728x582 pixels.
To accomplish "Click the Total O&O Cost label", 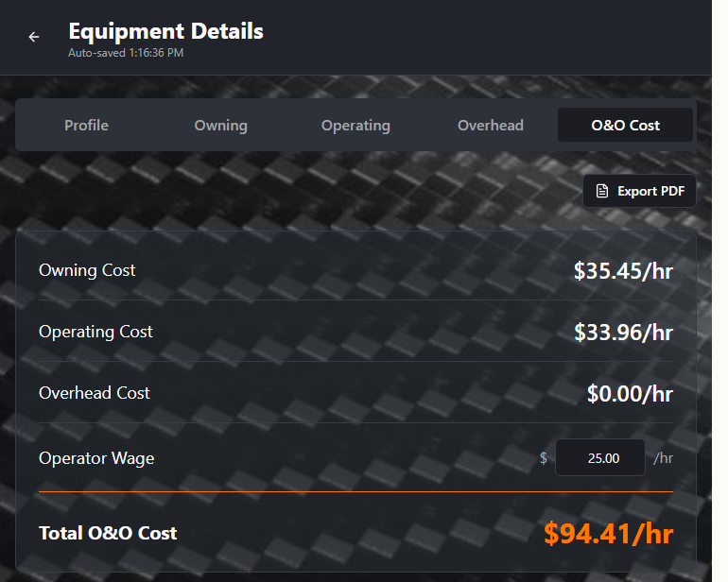I will tap(108, 533).
